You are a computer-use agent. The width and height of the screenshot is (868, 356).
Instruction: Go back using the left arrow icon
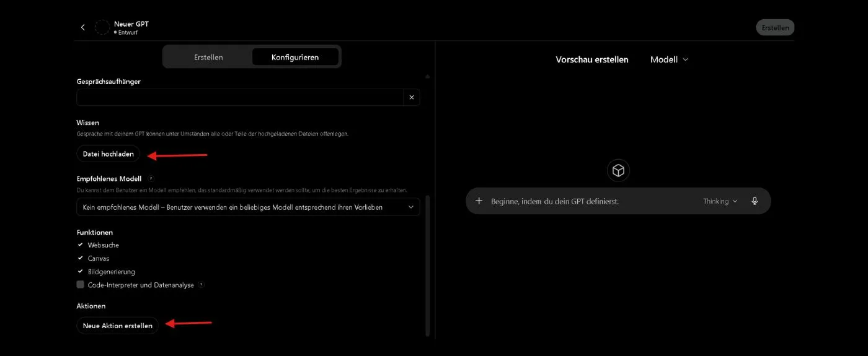pos(83,27)
